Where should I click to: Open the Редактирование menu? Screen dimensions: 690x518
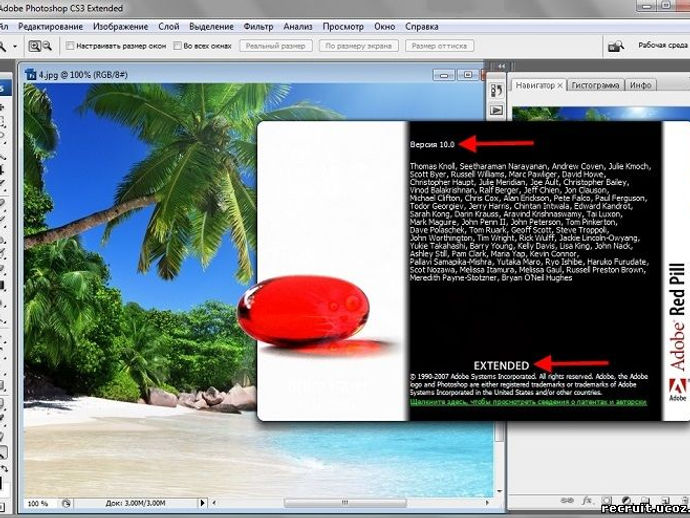point(51,27)
